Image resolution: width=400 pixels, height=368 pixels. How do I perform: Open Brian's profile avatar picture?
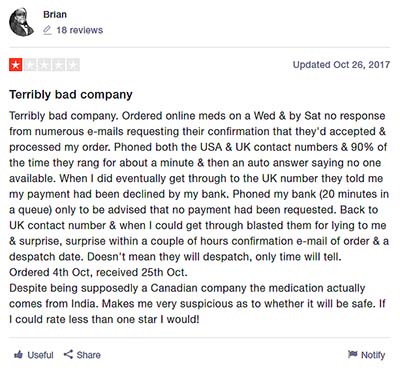[21, 22]
